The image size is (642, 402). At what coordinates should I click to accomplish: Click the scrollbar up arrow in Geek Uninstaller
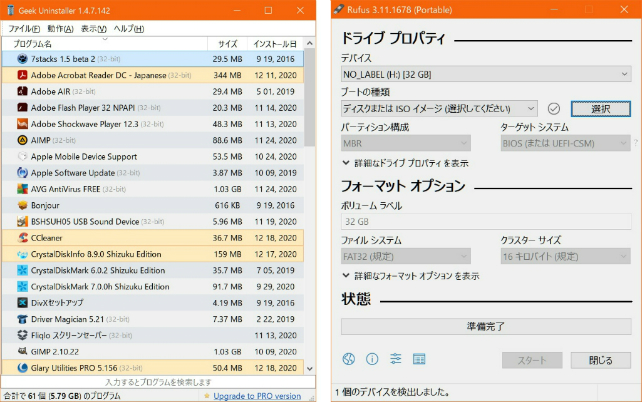310,43
